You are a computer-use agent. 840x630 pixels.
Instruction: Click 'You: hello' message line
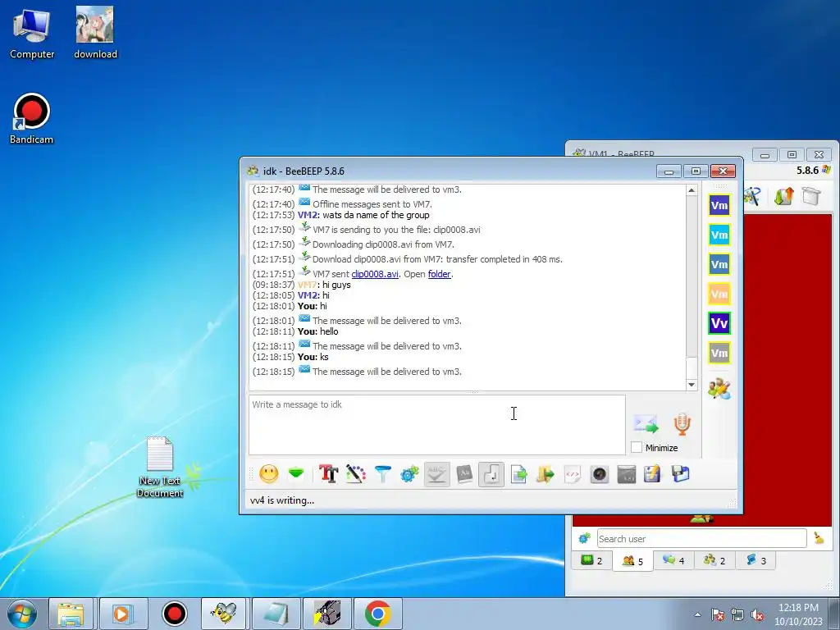[x=295, y=331]
